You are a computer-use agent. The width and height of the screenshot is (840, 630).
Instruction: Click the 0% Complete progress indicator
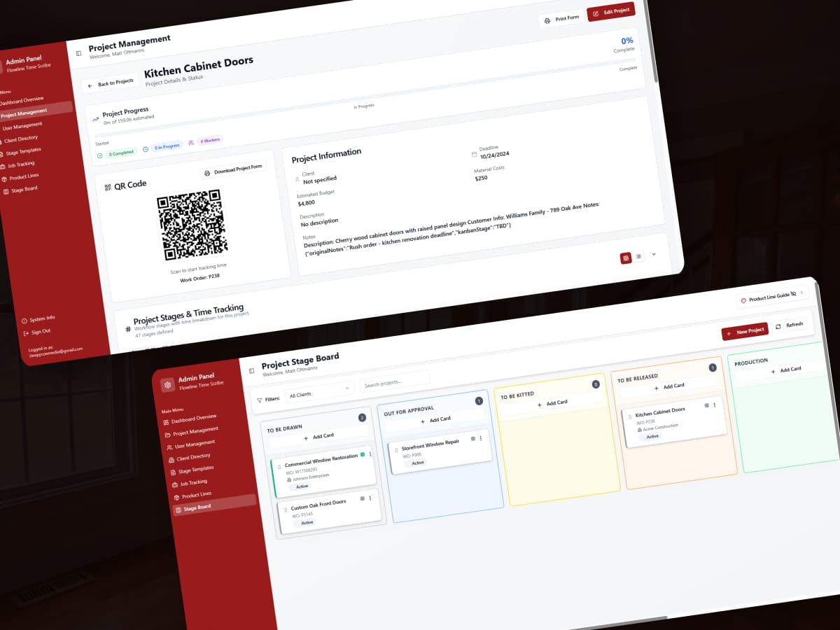click(x=625, y=45)
